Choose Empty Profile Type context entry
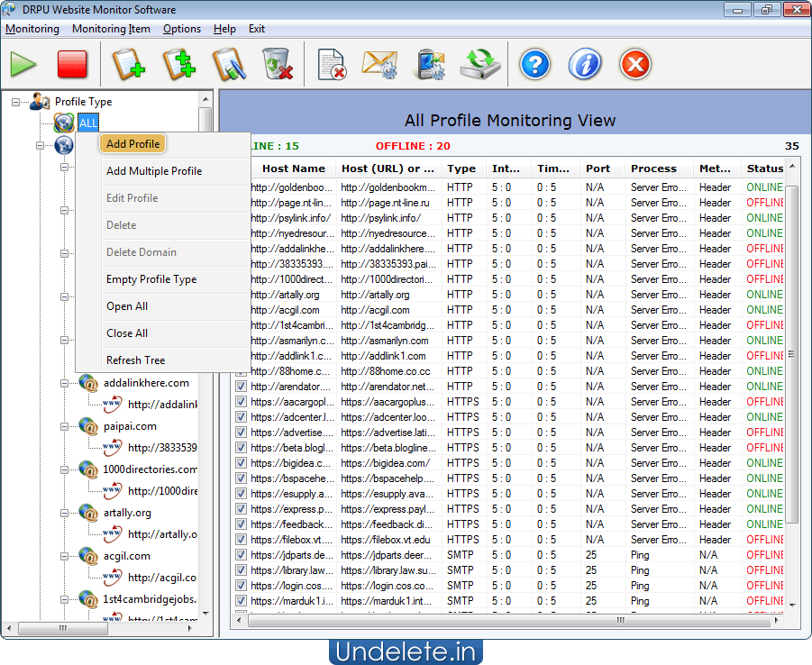 point(151,279)
